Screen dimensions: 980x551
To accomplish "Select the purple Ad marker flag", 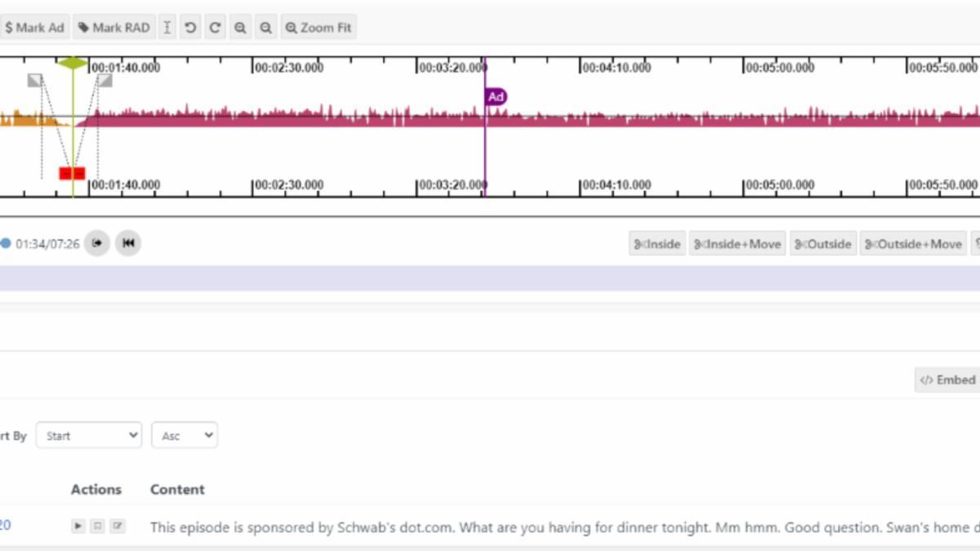I will (x=496, y=97).
